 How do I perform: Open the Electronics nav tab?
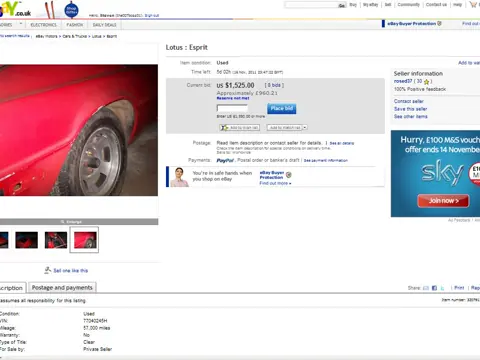click(43, 25)
